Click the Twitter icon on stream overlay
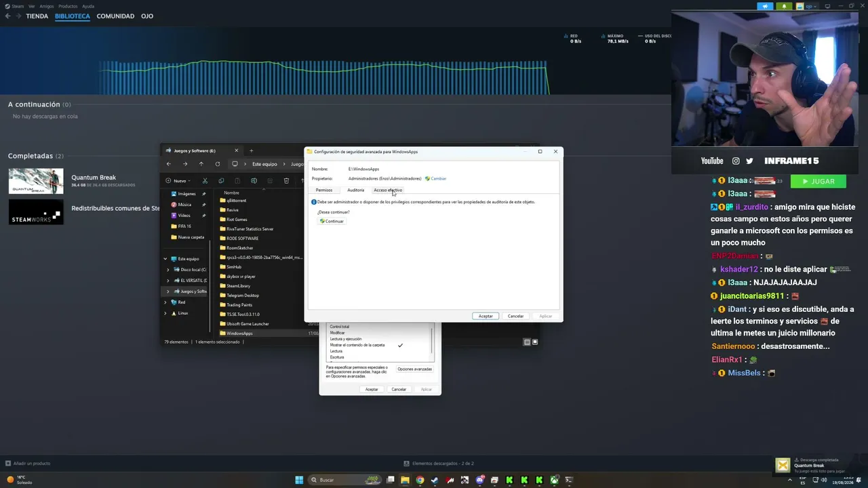The width and height of the screenshot is (868, 488). [x=749, y=161]
